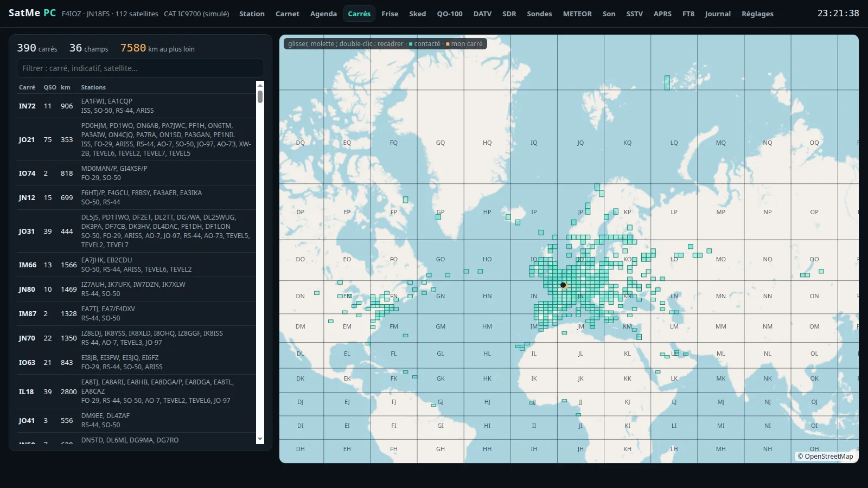Sort by the QSO column header

(50, 87)
